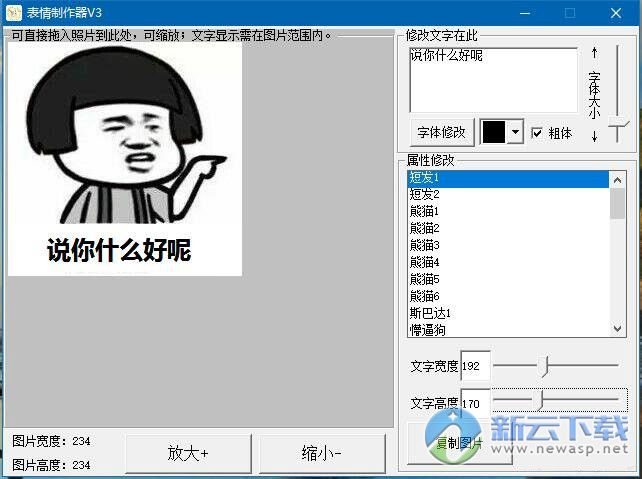The height and width of the screenshot is (479, 642).
Task: Select 熊猫1 template
Action: coord(508,211)
